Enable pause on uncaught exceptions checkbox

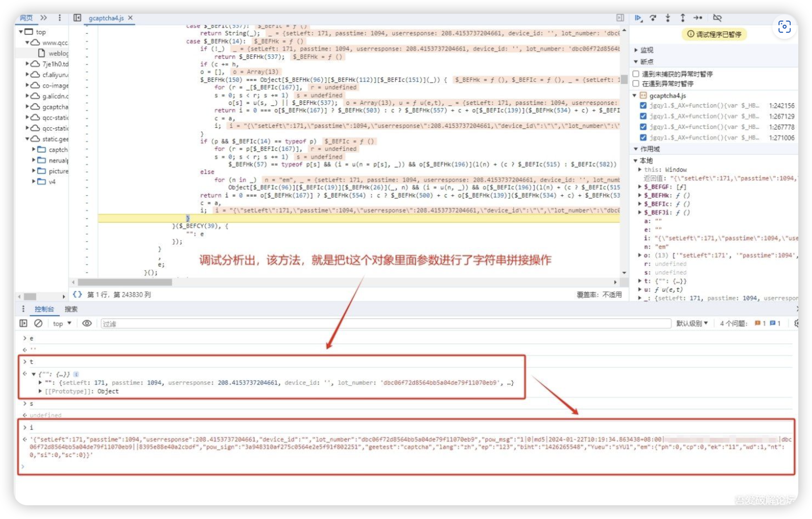(x=636, y=74)
